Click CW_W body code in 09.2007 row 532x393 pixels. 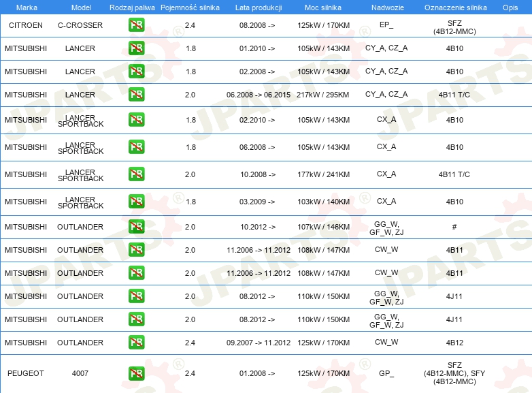(386, 342)
